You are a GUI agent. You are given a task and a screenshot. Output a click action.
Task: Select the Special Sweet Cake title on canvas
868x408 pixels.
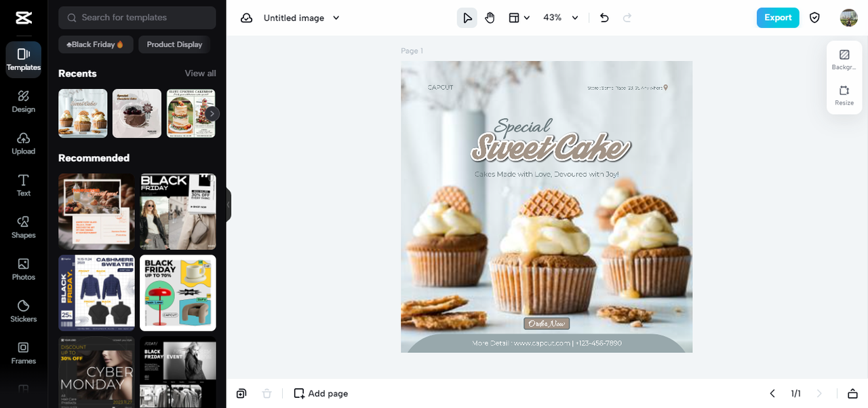pos(551,141)
